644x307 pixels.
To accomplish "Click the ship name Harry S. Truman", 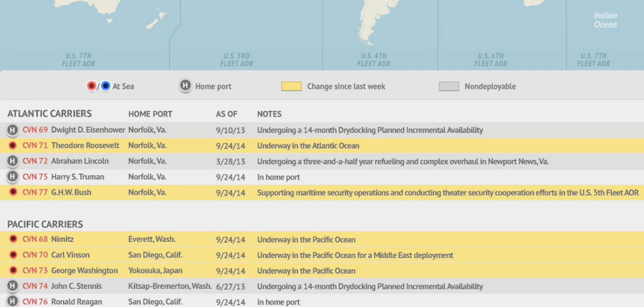I will (77, 177).
